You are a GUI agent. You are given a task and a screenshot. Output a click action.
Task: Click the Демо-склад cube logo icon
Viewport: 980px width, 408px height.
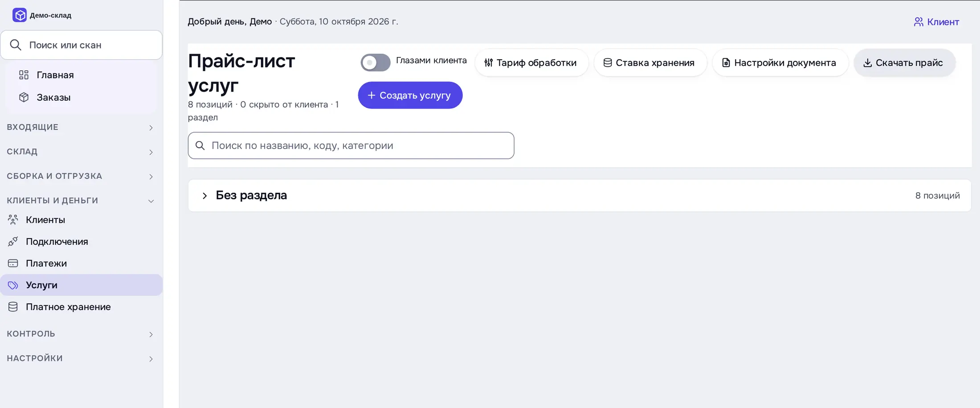tap(20, 15)
